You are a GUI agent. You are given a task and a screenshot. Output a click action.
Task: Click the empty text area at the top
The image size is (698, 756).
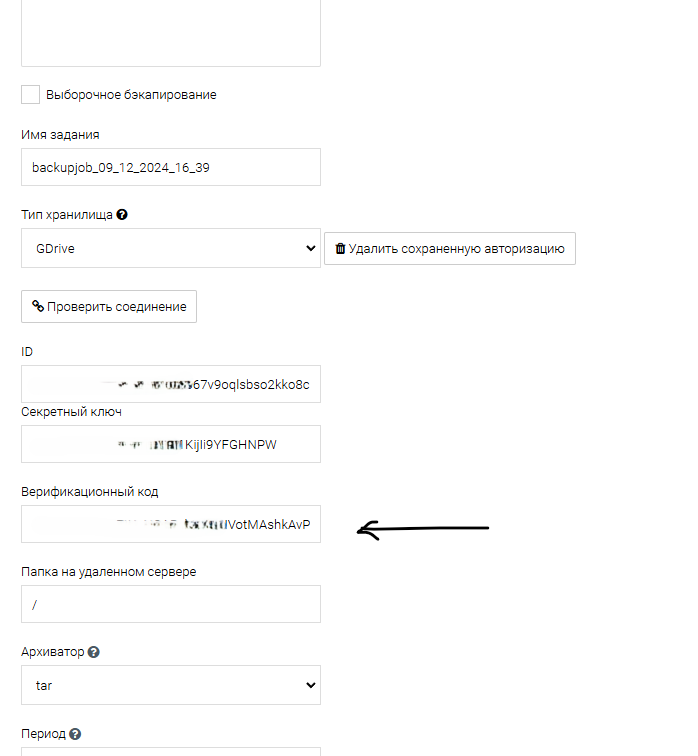pos(170,32)
